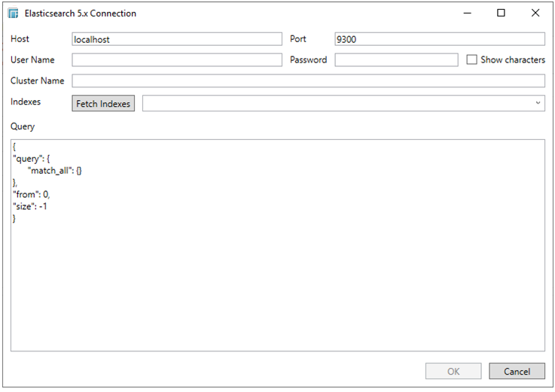Click the Elasticsearch 5.x Connection title text
The height and width of the screenshot is (392, 555).
pyautogui.click(x=82, y=14)
